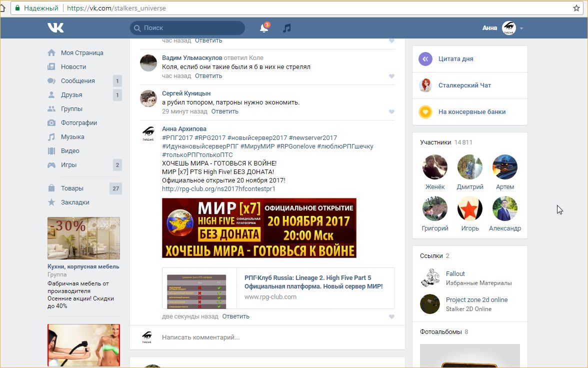Viewport: 588px width, 368px height.
Task: Open member Артем's avatar
Action: [505, 167]
